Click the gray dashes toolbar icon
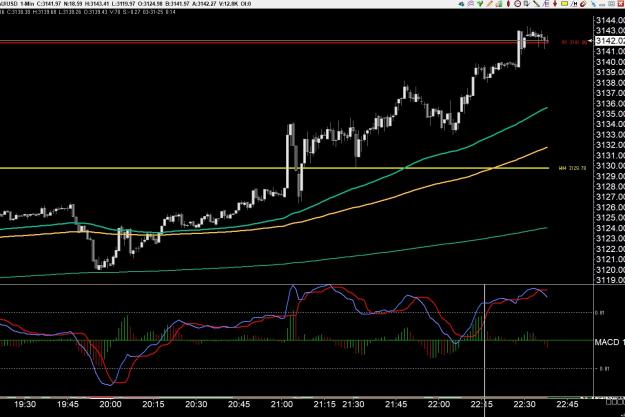This screenshot has width=625, height=417. (602, 4)
